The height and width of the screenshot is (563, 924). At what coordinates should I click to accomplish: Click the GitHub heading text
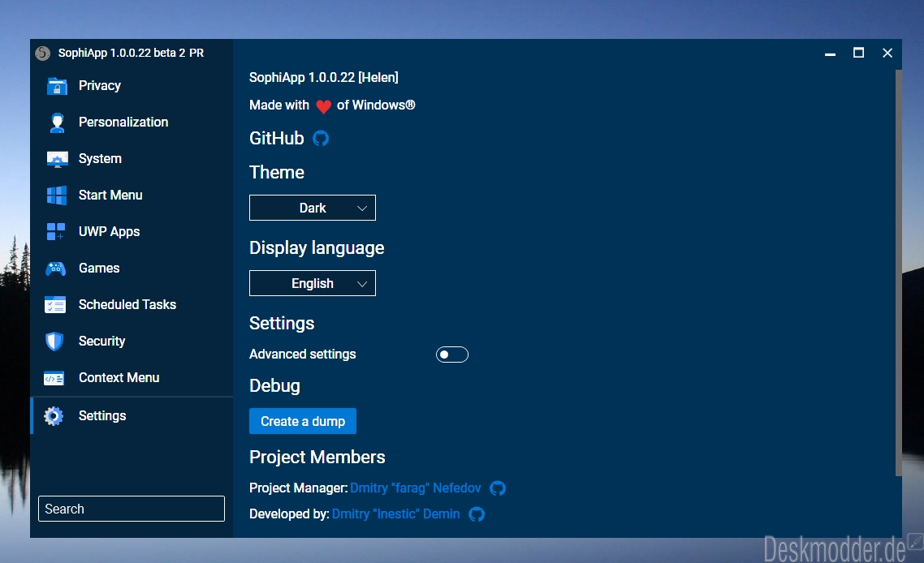pos(277,139)
